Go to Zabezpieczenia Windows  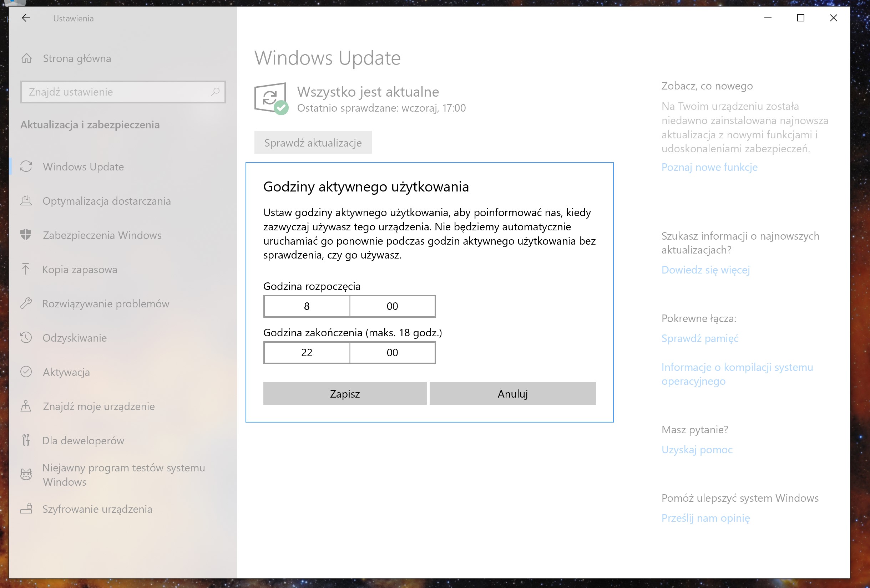coord(123,235)
